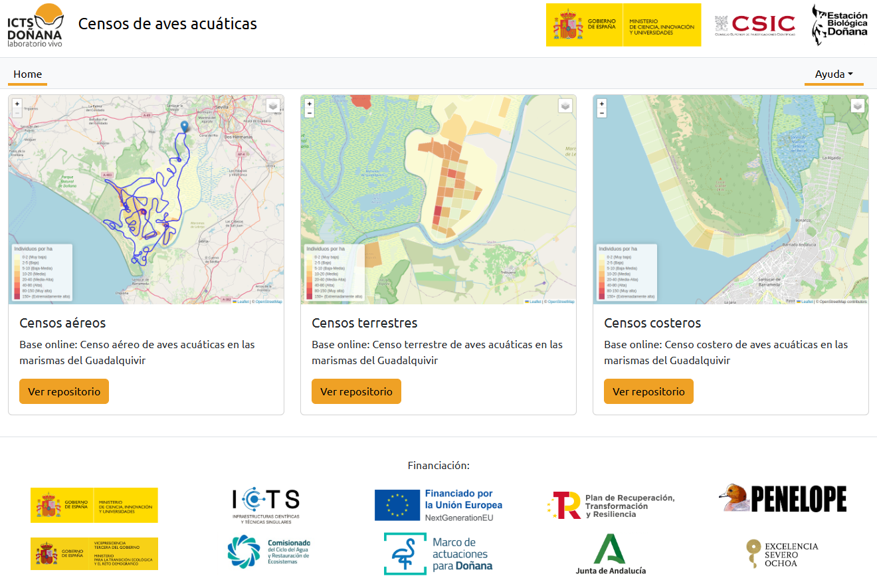Open the layers control on the Censos terrestres map
This screenshot has width=877, height=588.
pyautogui.click(x=565, y=106)
